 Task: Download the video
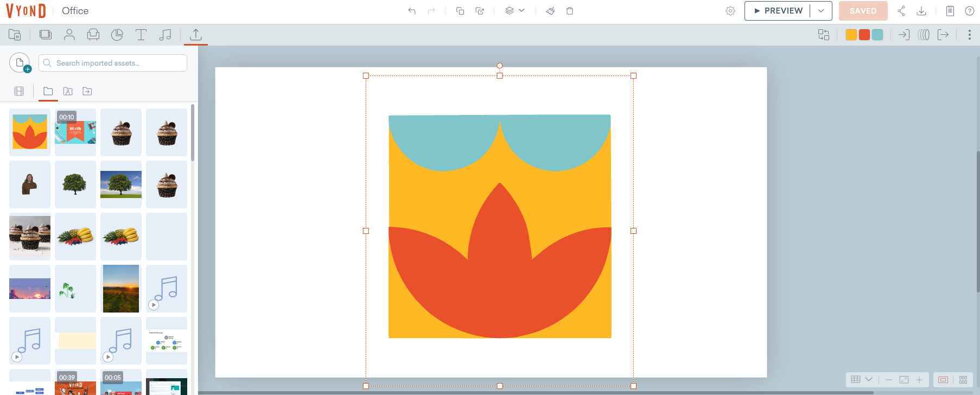[x=921, y=11]
